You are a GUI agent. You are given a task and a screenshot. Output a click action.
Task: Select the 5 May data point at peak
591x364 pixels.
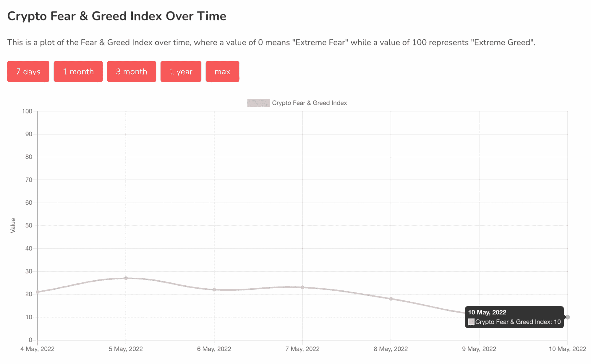pos(126,278)
